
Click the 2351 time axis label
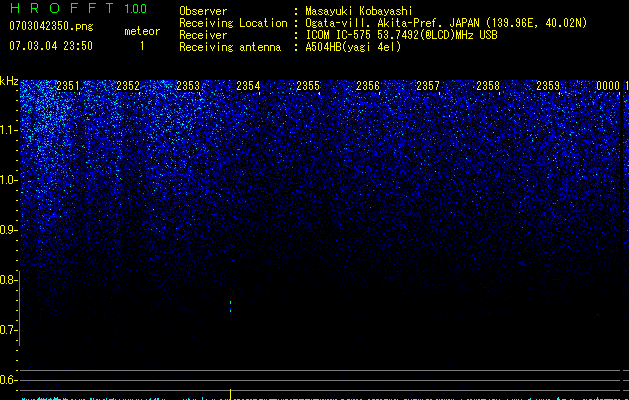tap(68, 86)
